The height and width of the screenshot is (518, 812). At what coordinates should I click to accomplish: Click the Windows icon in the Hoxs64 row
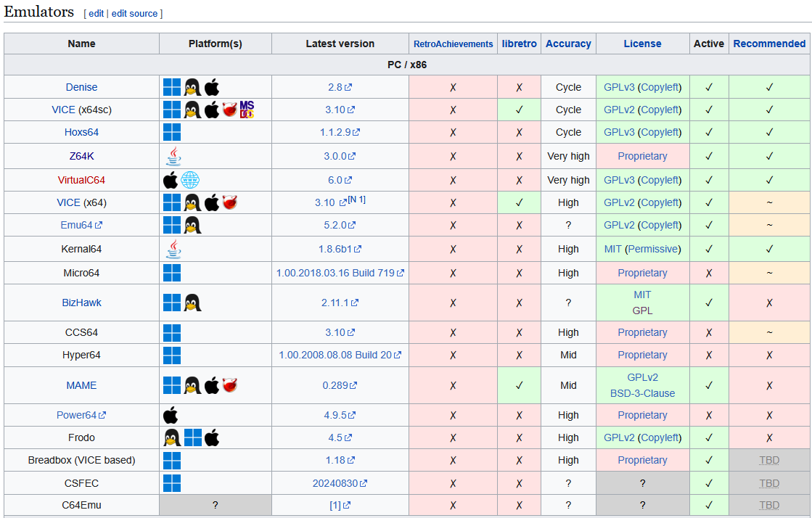[x=172, y=132]
